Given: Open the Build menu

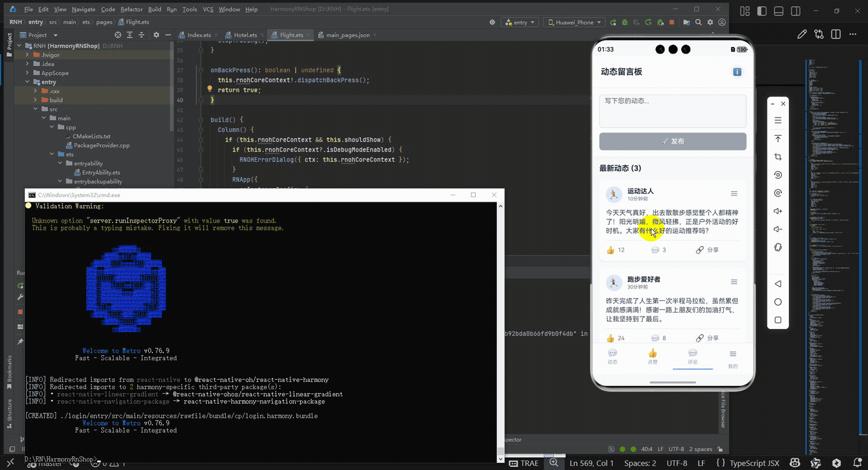Looking at the screenshot, I should pyautogui.click(x=155, y=9).
